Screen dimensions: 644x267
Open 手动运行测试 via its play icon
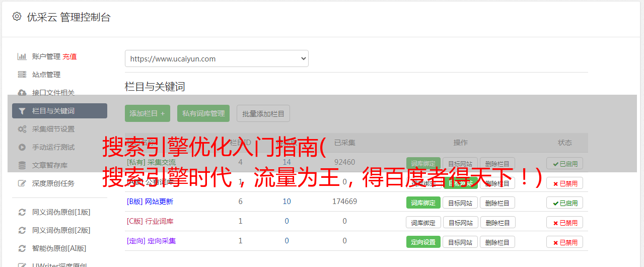(22, 147)
